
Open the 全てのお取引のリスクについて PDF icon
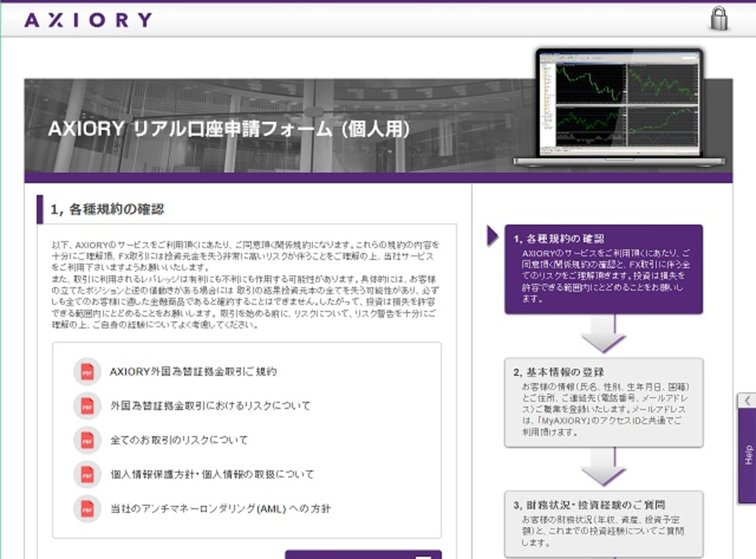[x=87, y=440]
